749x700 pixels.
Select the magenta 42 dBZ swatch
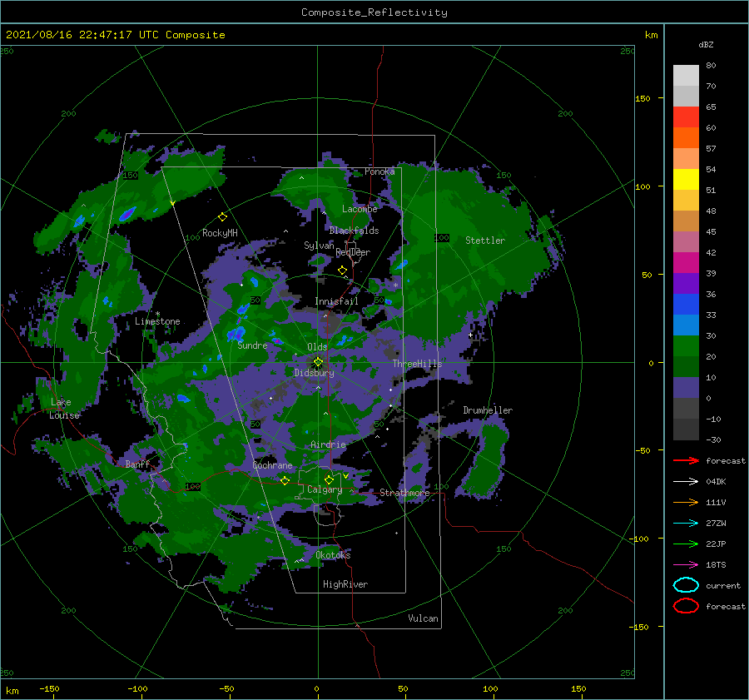(686, 262)
